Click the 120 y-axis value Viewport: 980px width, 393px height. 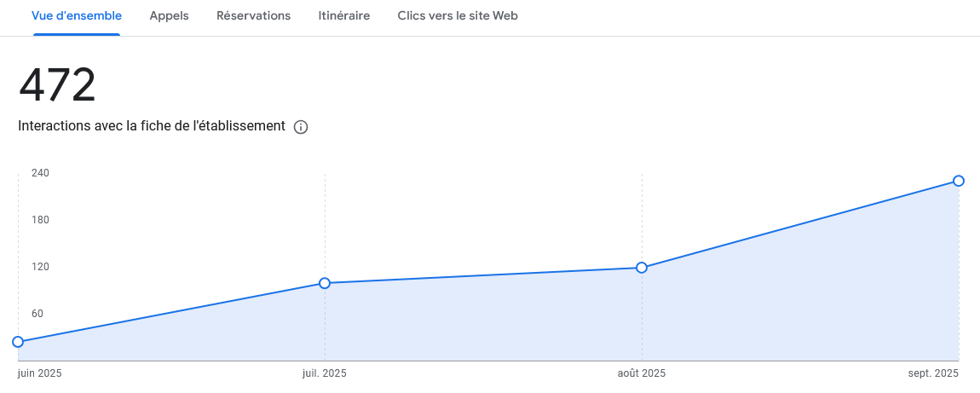(x=40, y=267)
